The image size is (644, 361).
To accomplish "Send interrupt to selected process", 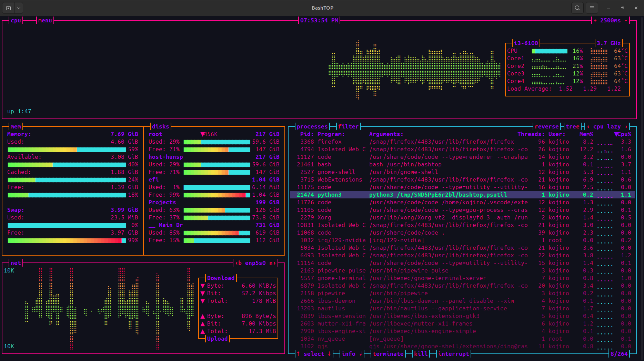I will click(454, 354).
